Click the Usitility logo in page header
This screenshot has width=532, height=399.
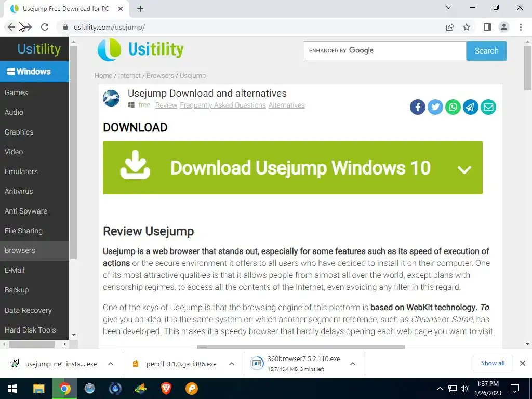coord(140,49)
